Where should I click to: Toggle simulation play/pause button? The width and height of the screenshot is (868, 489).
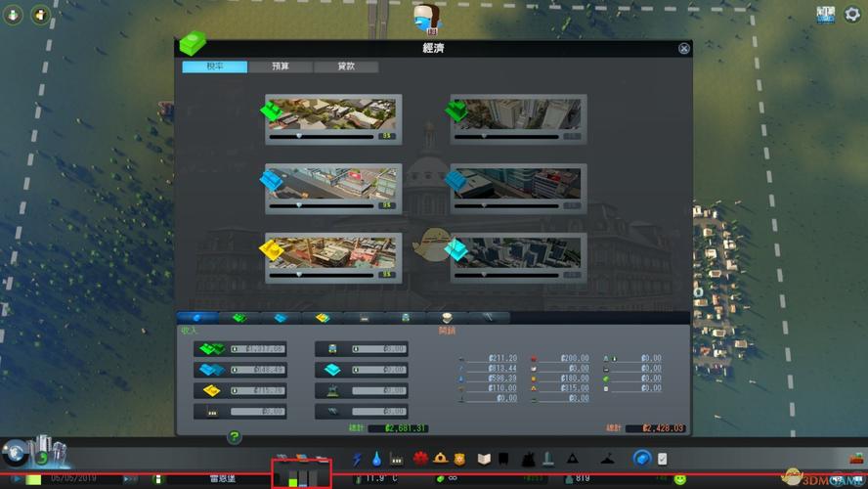[16, 479]
